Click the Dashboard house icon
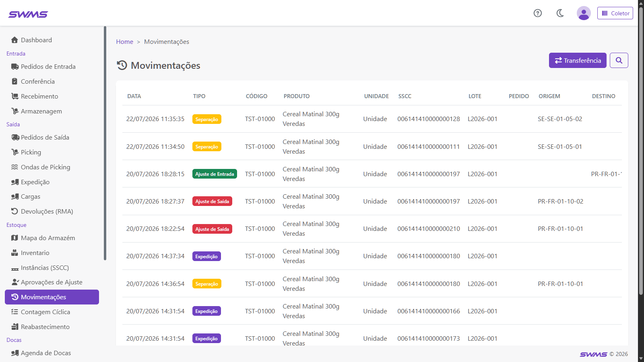 point(14,40)
